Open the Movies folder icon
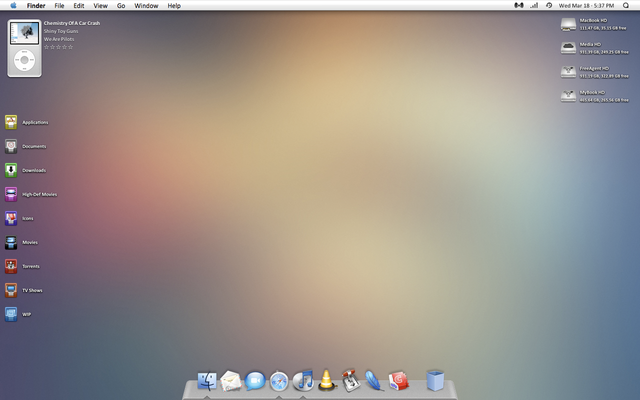Image resolution: width=640 pixels, height=400 pixels. (x=11, y=242)
